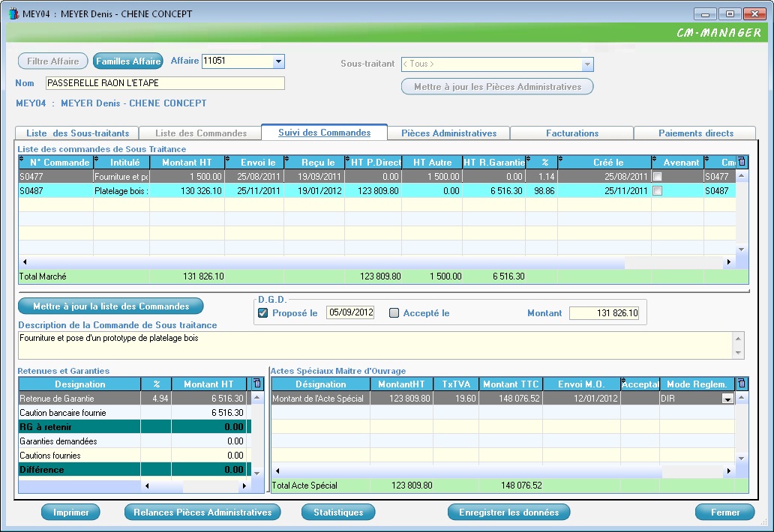Click the Cautions fournies row
This screenshot has width=774, height=532.
[135, 456]
